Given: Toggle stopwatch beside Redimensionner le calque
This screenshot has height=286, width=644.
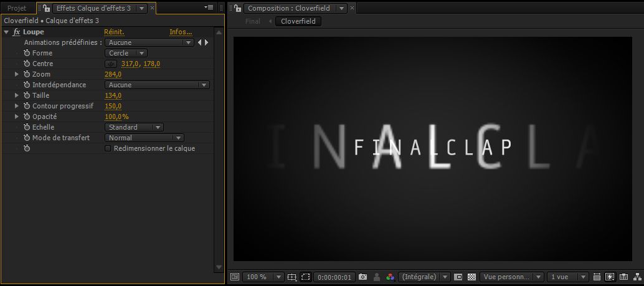Looking at the screenshot, I should point(27,148).
